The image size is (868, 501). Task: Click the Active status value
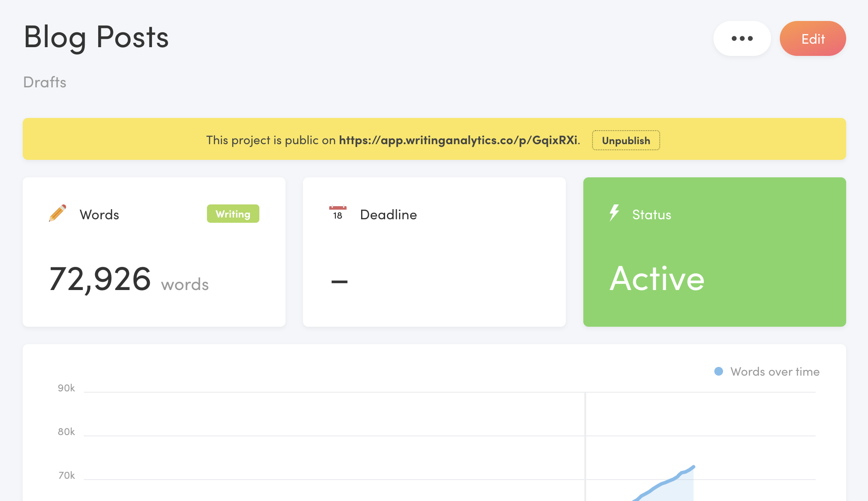pos(657,278)
